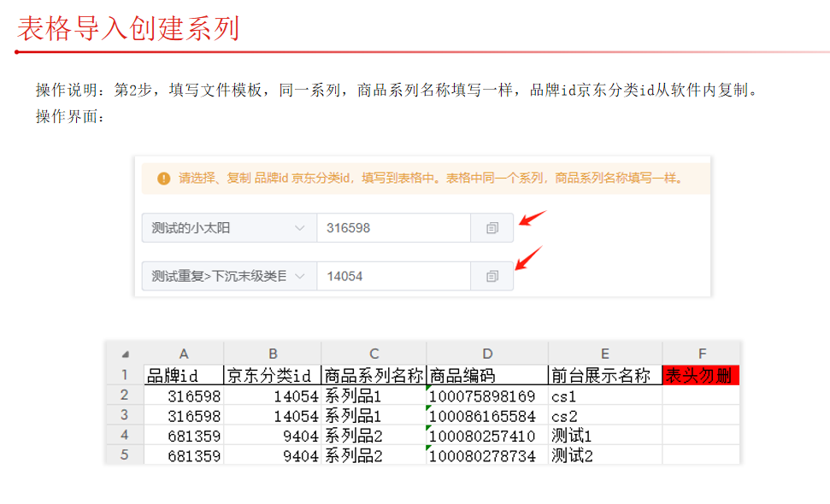This screenshot has height=504, width=830.
Task: Select column F header in the spreadsheet
Action: pos(701,354)
